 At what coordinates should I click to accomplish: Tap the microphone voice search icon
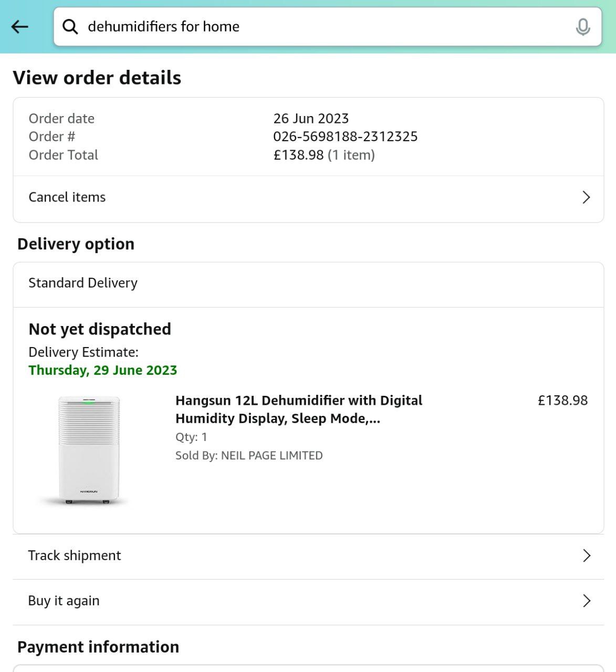point(582,27)
